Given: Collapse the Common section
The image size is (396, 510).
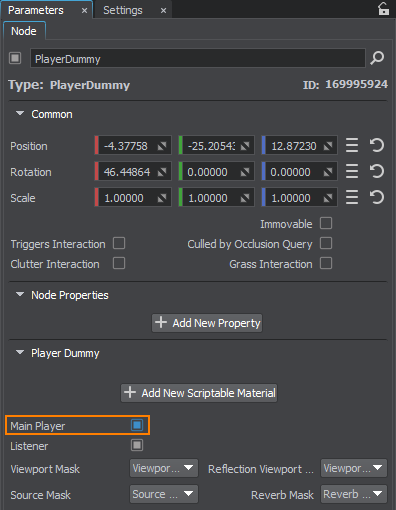Looking at the screenshot, I should coord(20,114).
